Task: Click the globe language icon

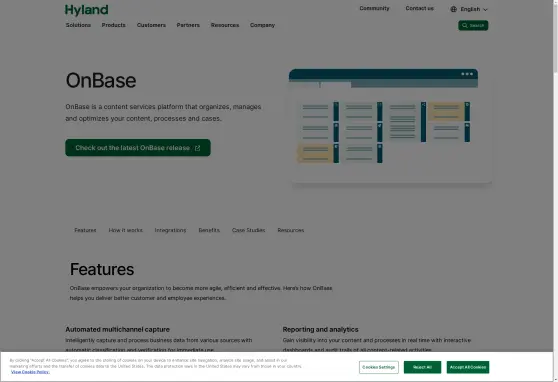Action: pyautogui.click(x=453, y=9)
